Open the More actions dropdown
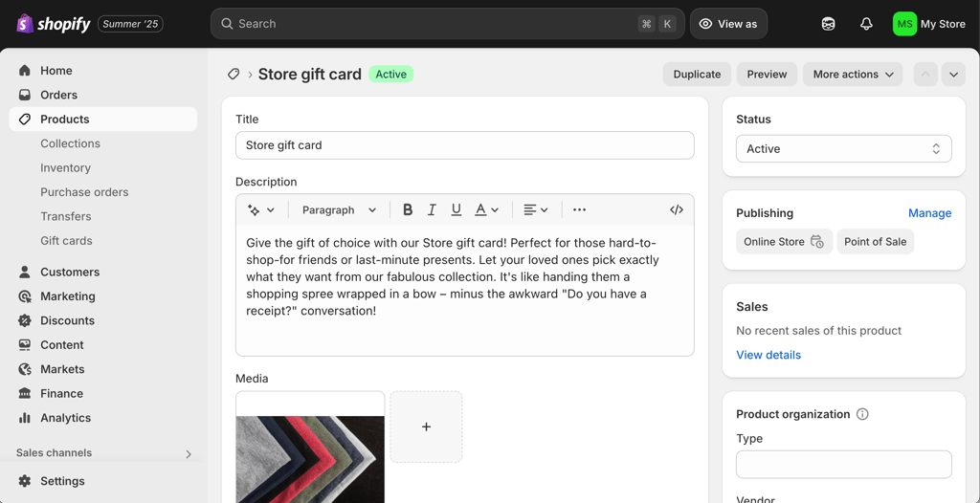This screenshot has width=980, height=503. pyautogui.click(x=853, y=75)
